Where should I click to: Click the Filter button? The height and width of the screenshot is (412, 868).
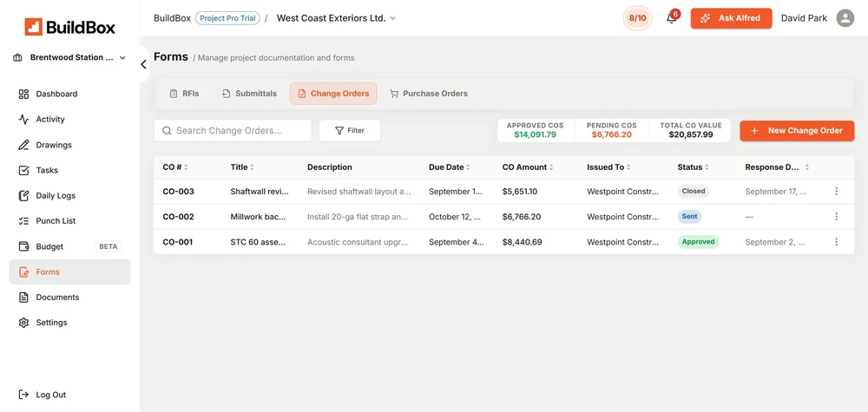350,130
